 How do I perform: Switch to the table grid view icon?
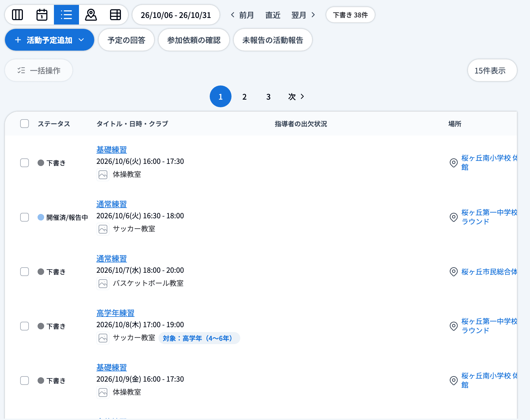(115, 15)
